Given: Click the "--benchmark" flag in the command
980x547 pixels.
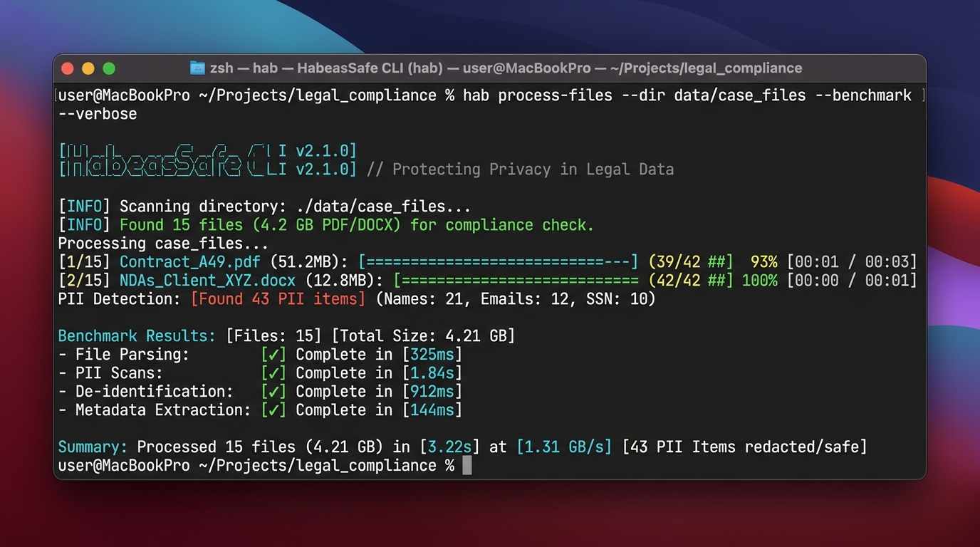Looking at the screenshot, I should click(864, 95).
